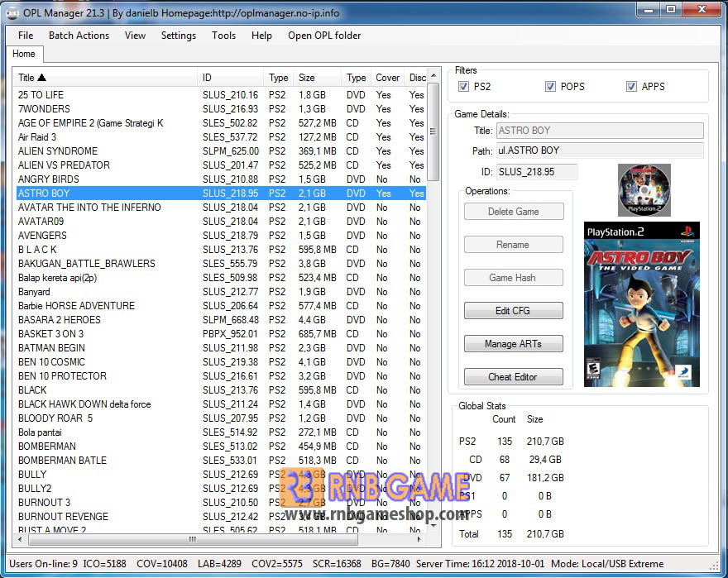The image size is (728, 578).
Task: Select the ALIEN VS PREDATOR row
Action: [221, 165]
